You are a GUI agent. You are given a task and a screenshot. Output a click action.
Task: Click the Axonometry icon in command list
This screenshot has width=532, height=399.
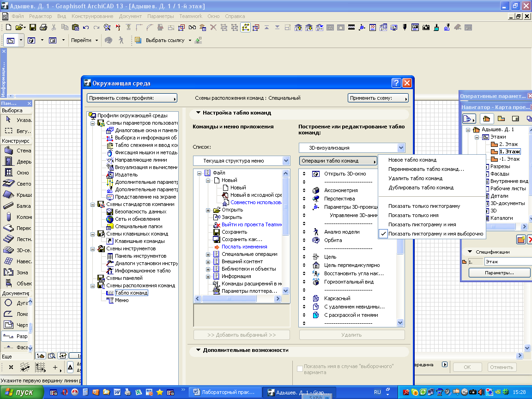tap(315, 190)
